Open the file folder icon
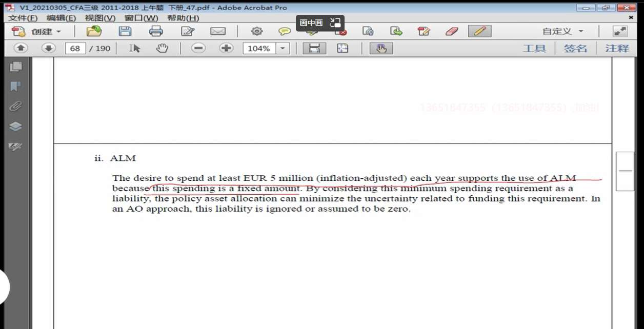Image resolution: width=644 pixels, height=329 pixels. pyautogui.click(x=93, y=31)
